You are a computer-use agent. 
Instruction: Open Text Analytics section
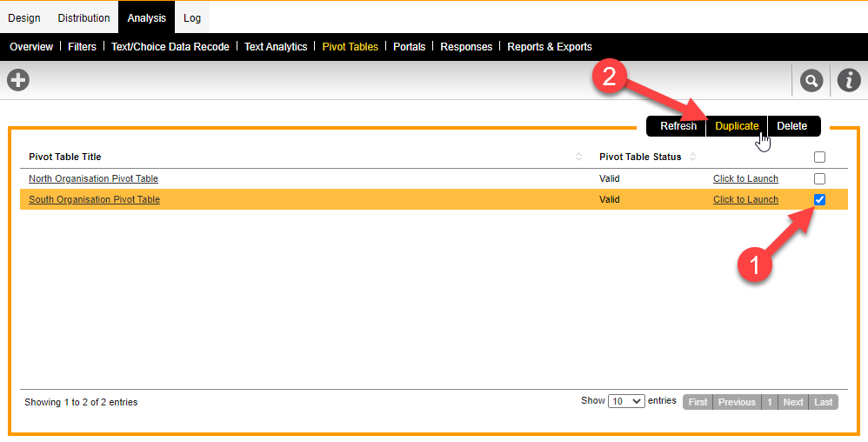(276, 47)
